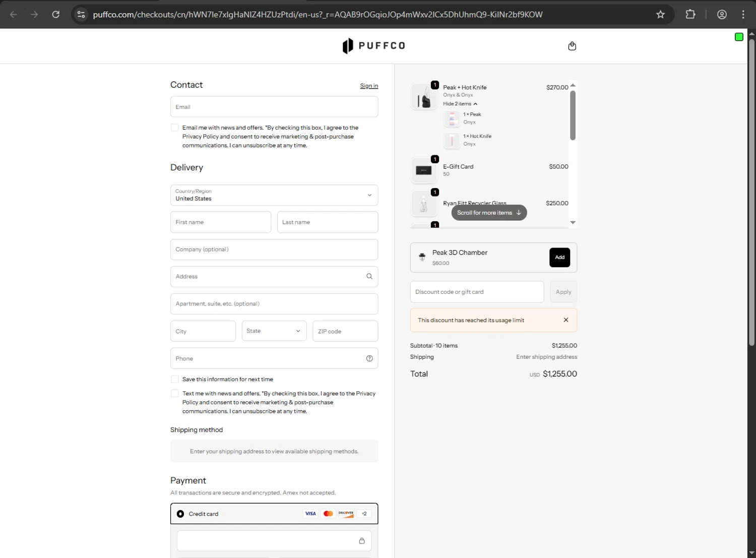Expand the State dropdown

click(x=274, y=331)
